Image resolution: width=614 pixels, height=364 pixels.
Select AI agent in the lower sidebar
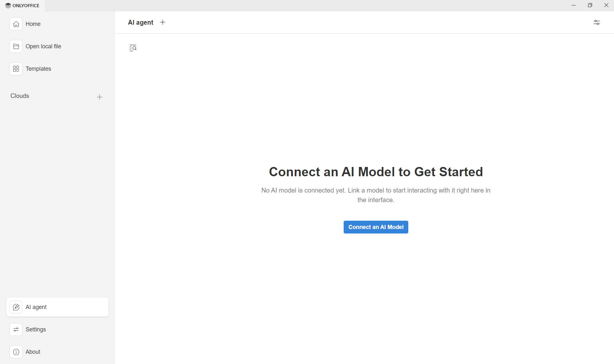point(36,307)
